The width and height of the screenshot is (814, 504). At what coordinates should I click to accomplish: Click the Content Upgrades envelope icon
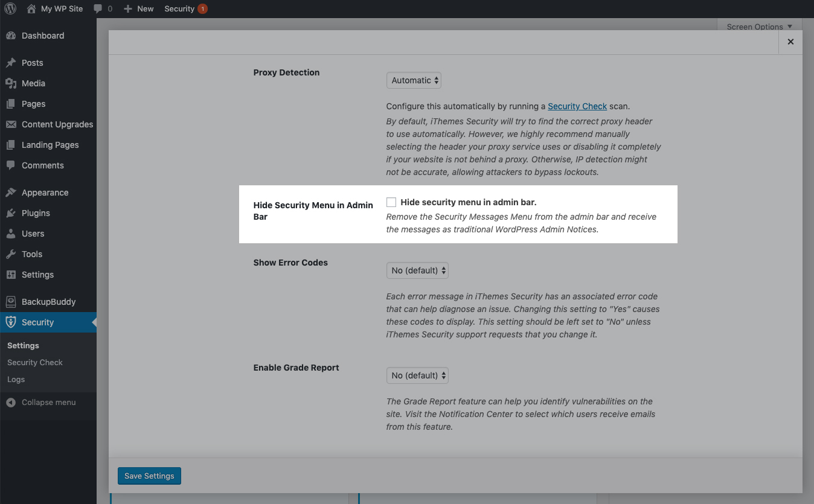pos(11,124)
